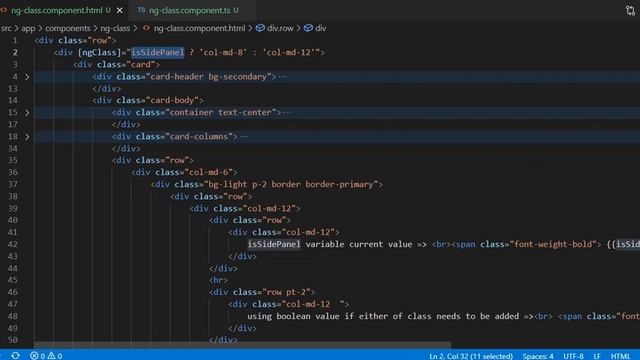Click 'col-md-8' string on line 2
The height and width of the screenshot is (360, 640).
pyautogui.click(x=223, y=52)
